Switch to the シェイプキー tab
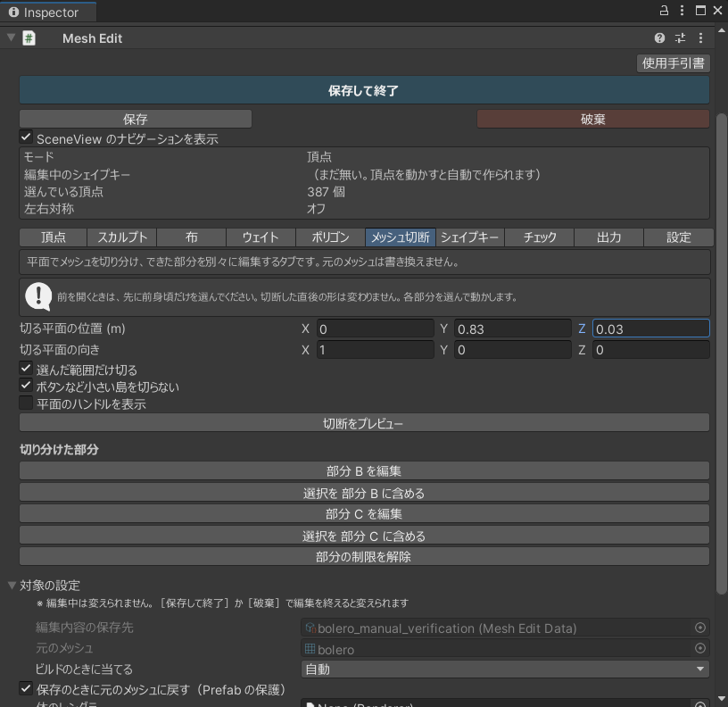This screenshot has height=707, width=728. click(470, 237)
